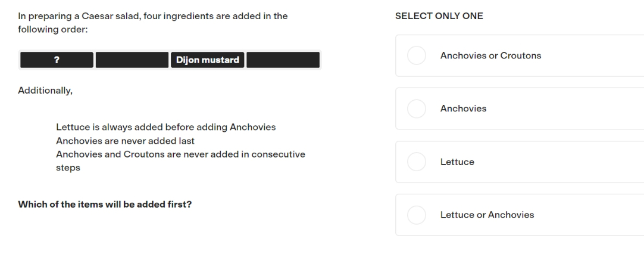Click rule "Lettuce is always added before" line
The width and height of the screenshot is (644, 257).
click(166, 127)
